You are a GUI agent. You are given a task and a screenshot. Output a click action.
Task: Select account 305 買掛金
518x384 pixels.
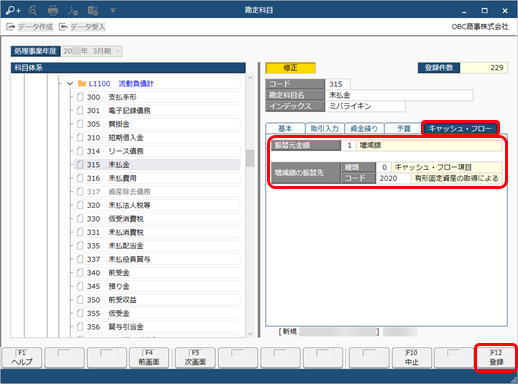tap(157, 124)
